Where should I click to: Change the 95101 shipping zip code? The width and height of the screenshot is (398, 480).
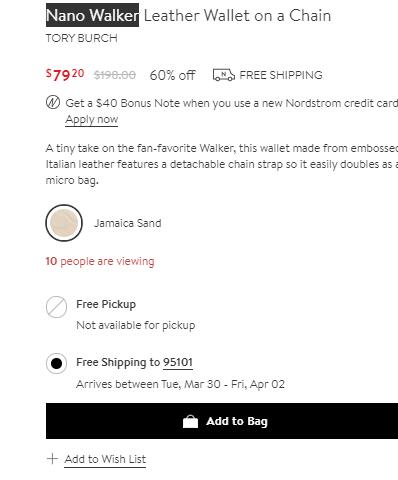pyautogui.click(x=178, y=362)
